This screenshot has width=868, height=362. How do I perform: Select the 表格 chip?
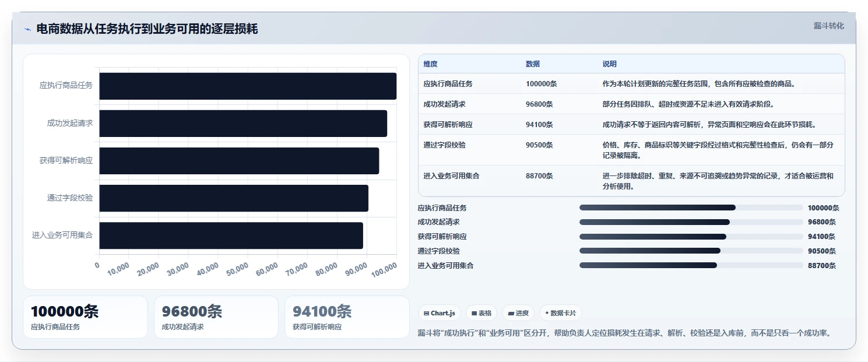pos(482,313)
